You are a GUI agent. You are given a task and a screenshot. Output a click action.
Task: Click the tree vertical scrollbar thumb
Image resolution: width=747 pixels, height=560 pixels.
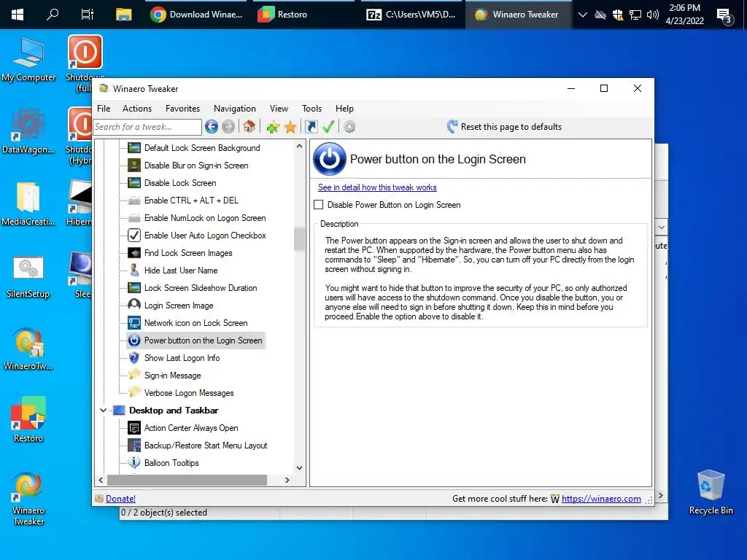point(299,238)
